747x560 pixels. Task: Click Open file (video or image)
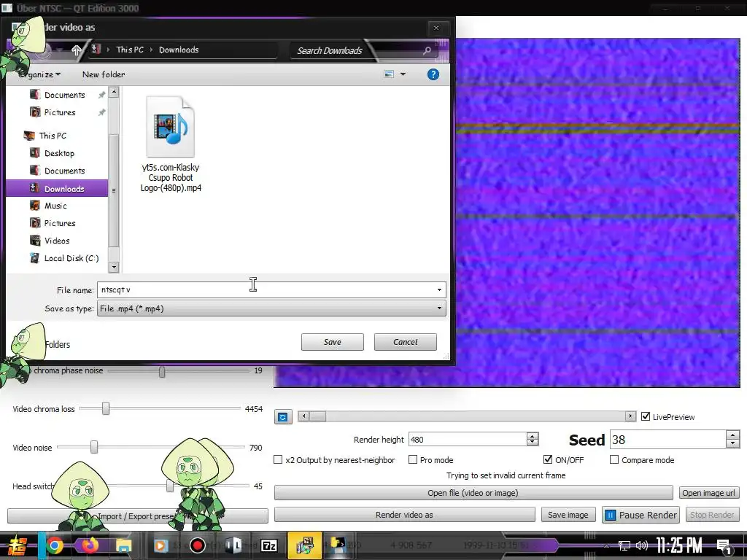tap(473, 493)
